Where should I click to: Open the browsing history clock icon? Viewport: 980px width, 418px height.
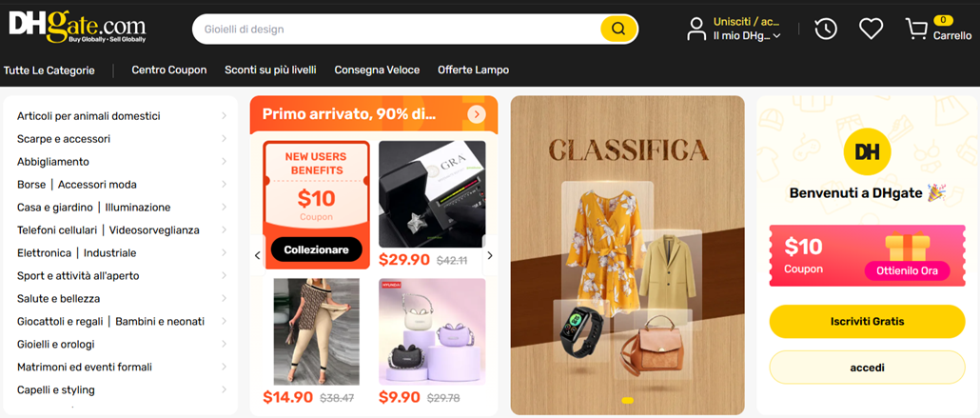pos(826,29)
